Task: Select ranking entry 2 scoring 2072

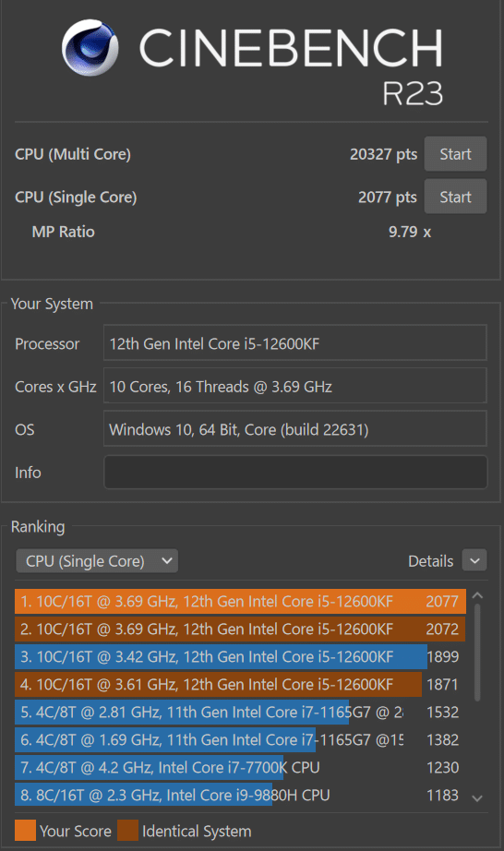Action: tap(240, 629)
